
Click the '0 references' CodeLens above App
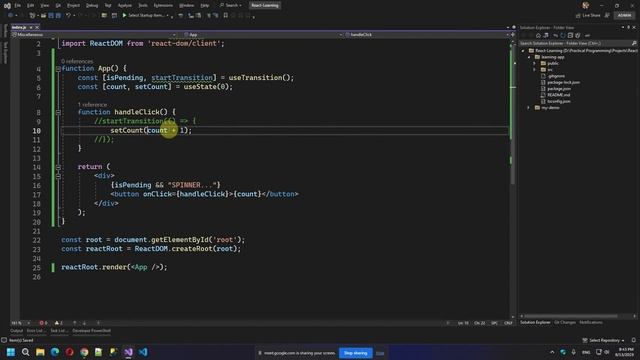(77, 61)
